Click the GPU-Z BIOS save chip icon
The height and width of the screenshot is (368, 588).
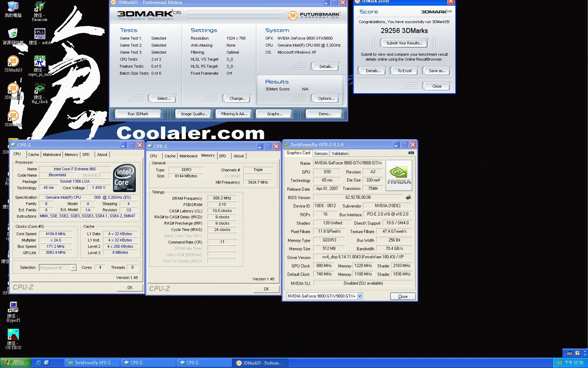click(408, 197)
